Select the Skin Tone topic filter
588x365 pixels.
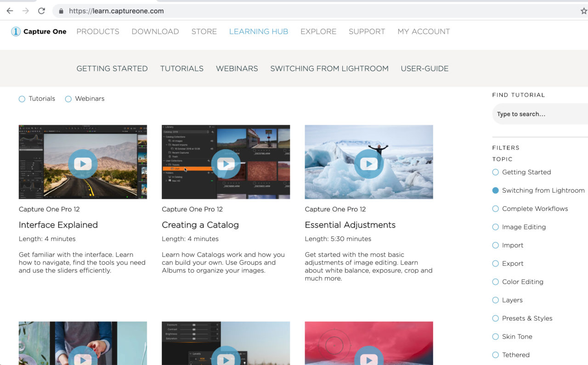click(495, 336)
